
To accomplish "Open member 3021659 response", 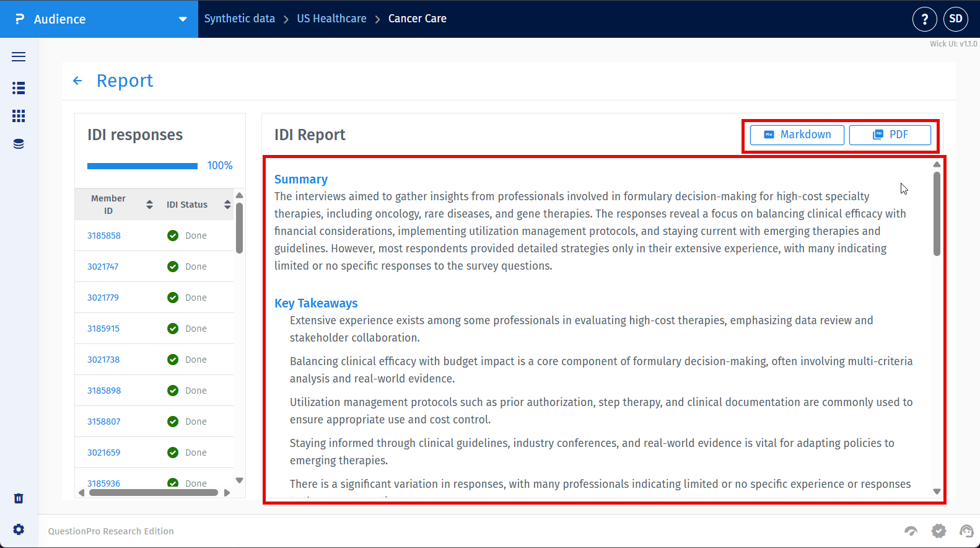I will 104,453.
